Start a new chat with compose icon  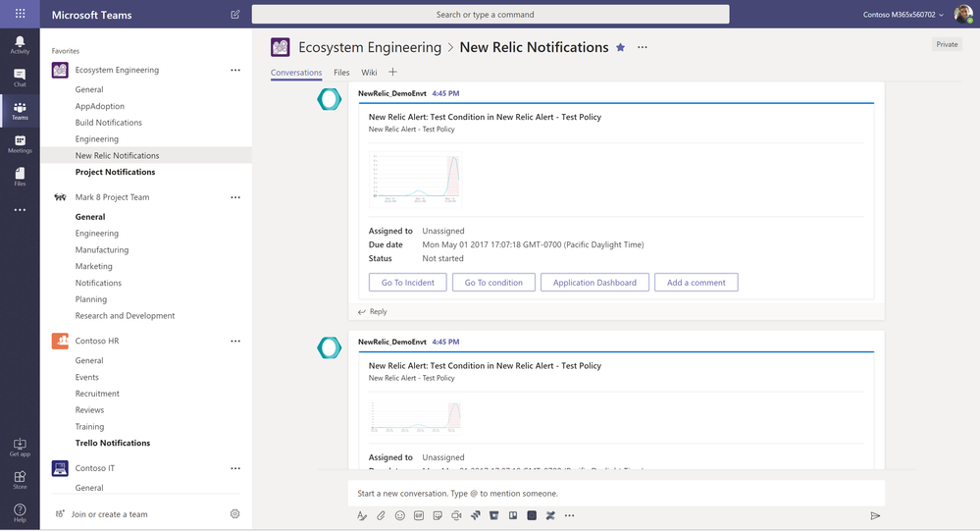[x=235, y=14]
